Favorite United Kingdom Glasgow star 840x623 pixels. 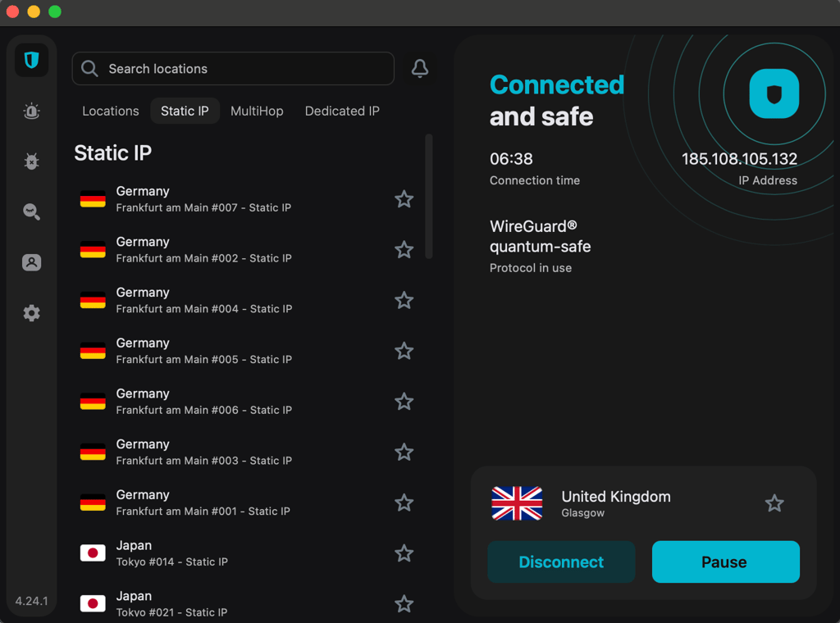774,503
